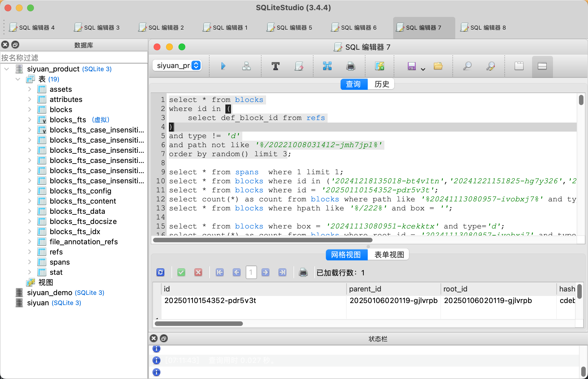Switch to SQL 编辑器 2 tab
Viewport: 588px width, 379px height.
coord(161,28)
